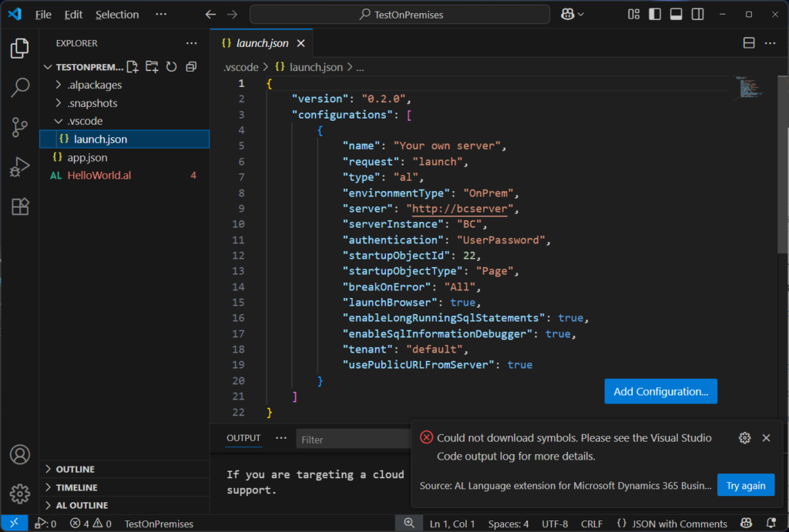789x532 pixels.
Task: Split the editor to the right
Action: [748, 44]
